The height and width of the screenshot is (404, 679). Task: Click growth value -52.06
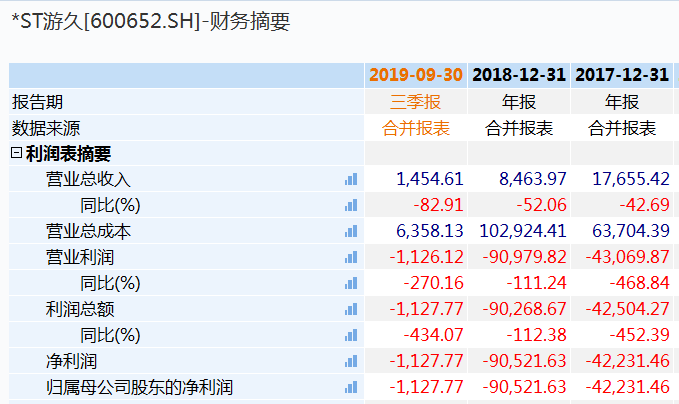(541, 205)
